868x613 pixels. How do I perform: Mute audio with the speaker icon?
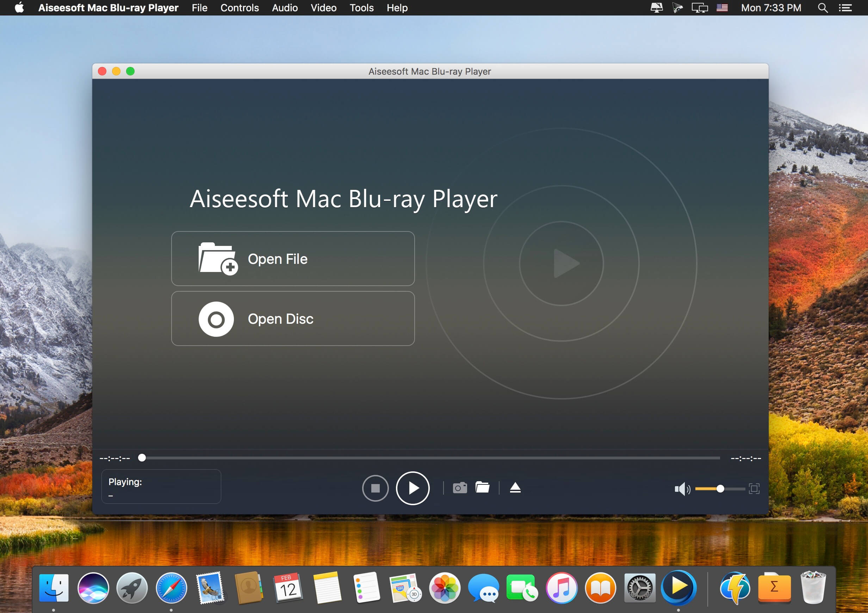(x=682, y=488)
